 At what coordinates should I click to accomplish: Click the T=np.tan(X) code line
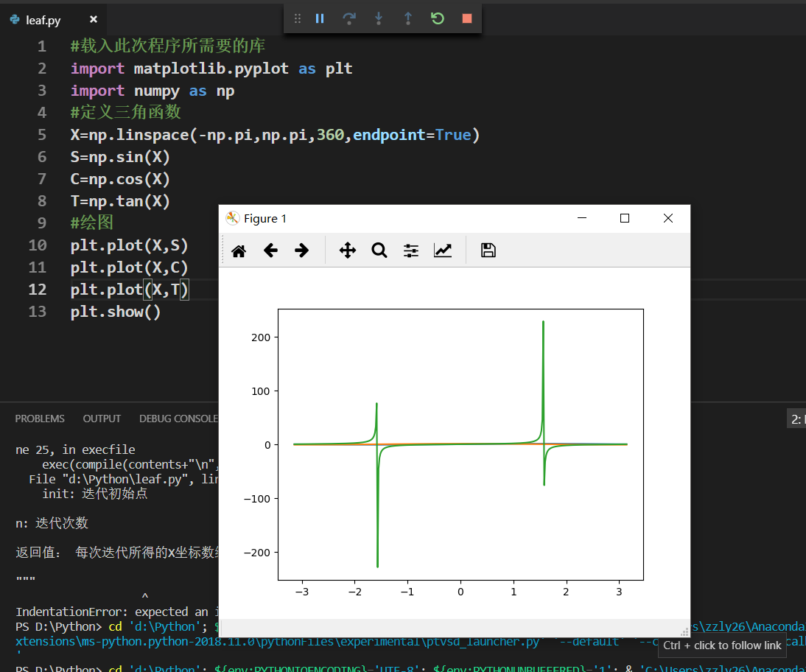[120, 201]
